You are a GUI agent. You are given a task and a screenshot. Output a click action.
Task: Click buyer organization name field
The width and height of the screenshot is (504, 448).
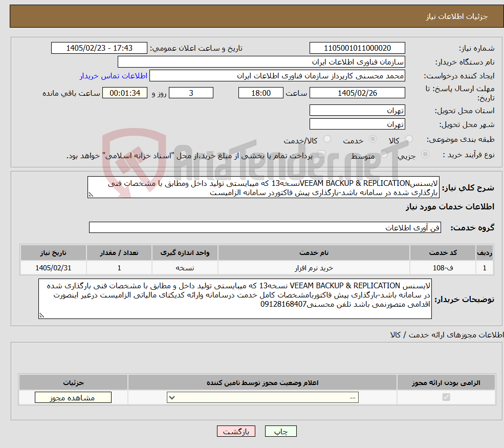[261, 62]
